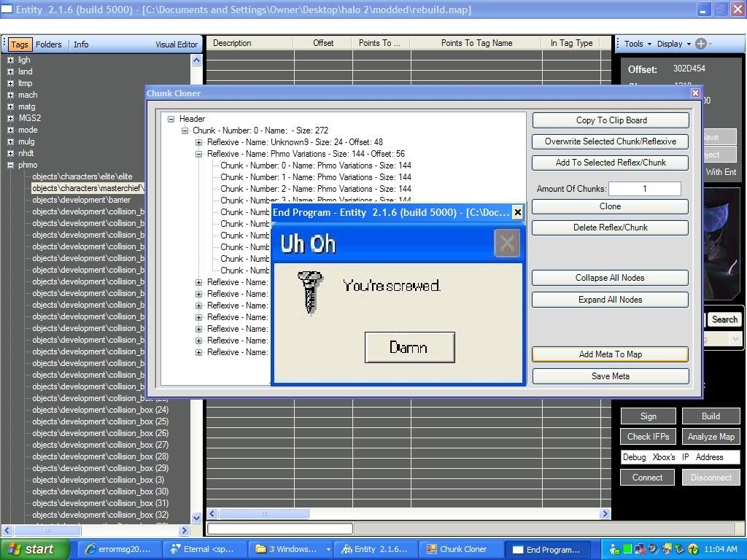Click the Build button
Screen dimensions: 747x560
pyautogui.click(x=711, y=416)
